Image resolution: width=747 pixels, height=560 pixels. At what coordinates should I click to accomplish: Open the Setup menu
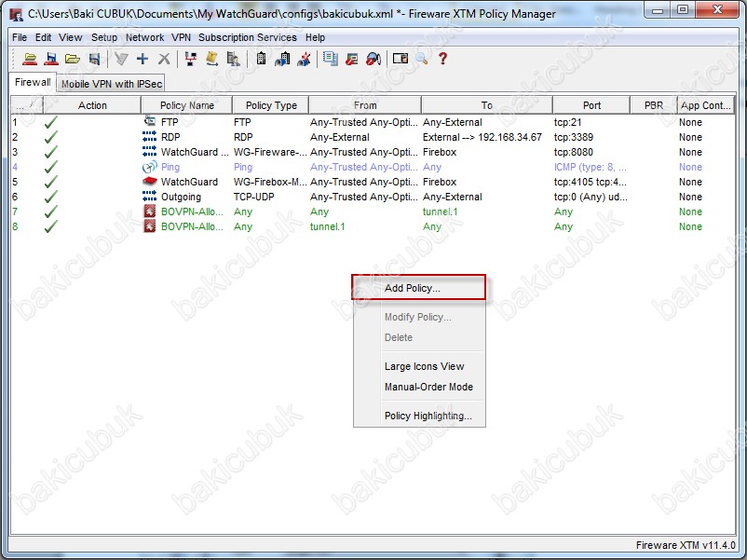104,37
